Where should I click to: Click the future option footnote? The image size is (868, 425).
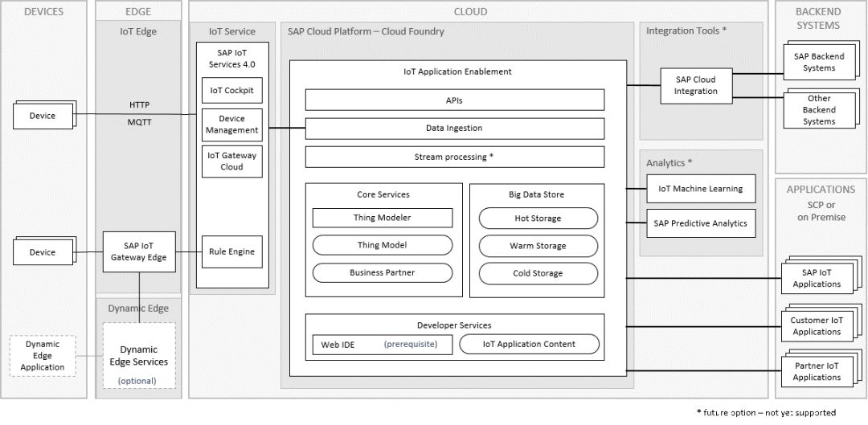pyautogui.click(x=766, y=412)
